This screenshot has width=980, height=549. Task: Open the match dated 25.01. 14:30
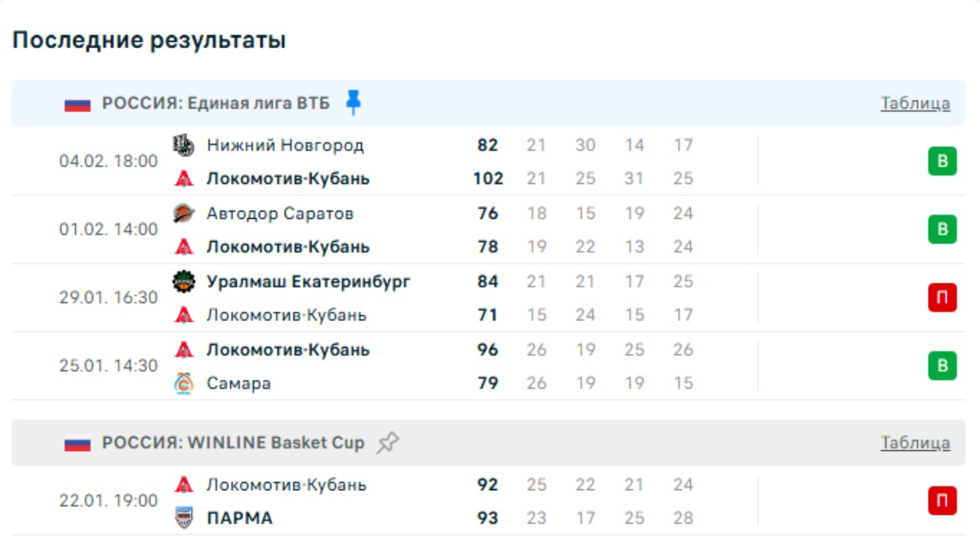coord(109,365)
